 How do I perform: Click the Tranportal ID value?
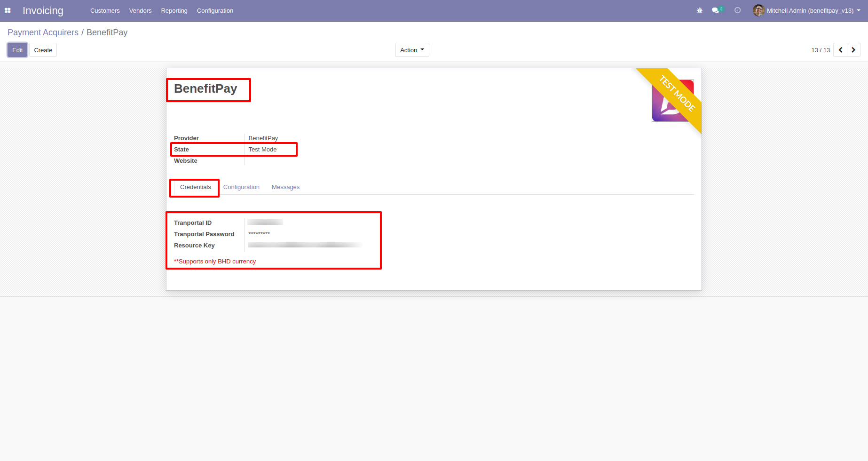(265, 222)
